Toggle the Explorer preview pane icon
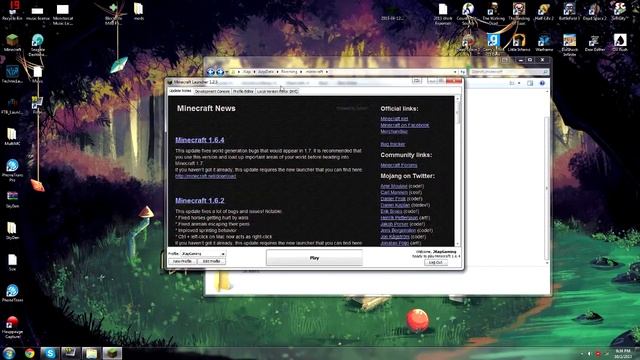The height and width of the screenshot is (360, 640). (x=530, y=83)
